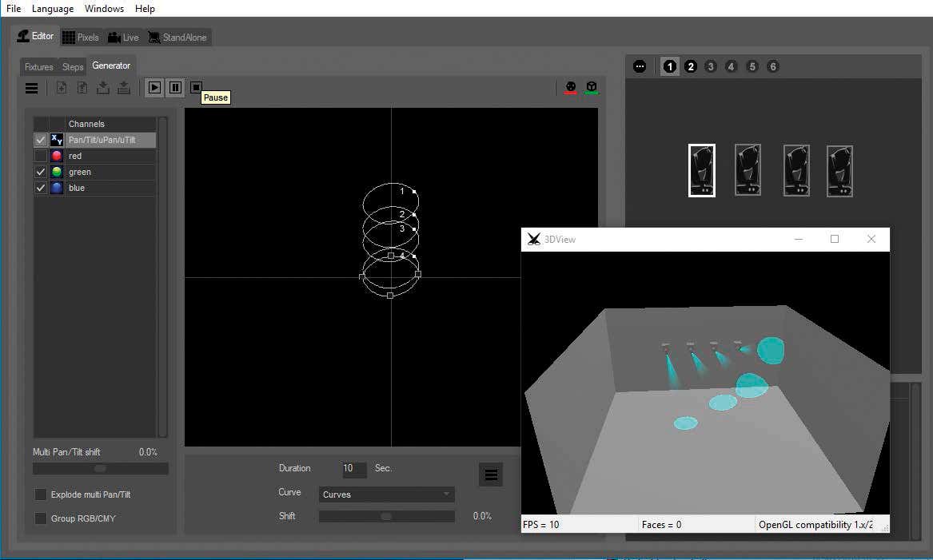The image size is (933, 560).
Task: Open the Windows menu
Action: (104, 8)
